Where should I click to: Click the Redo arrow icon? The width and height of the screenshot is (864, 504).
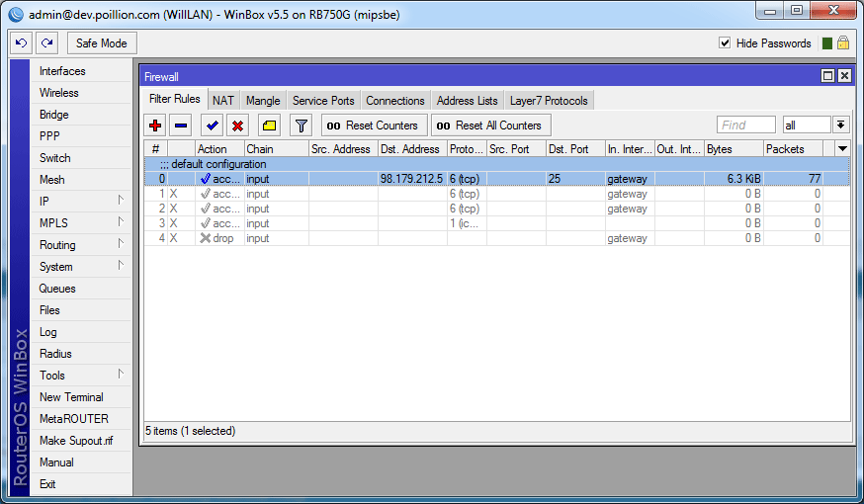(47, 42)
